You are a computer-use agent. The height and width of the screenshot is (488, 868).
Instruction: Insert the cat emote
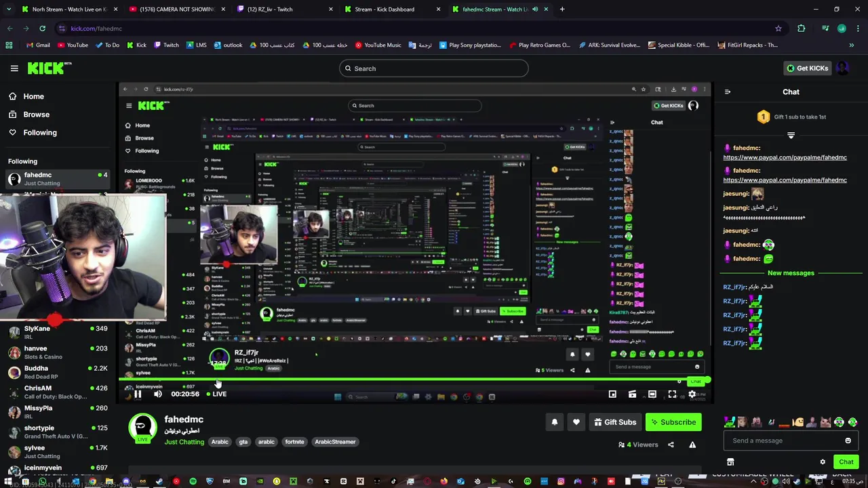point(825,422)
